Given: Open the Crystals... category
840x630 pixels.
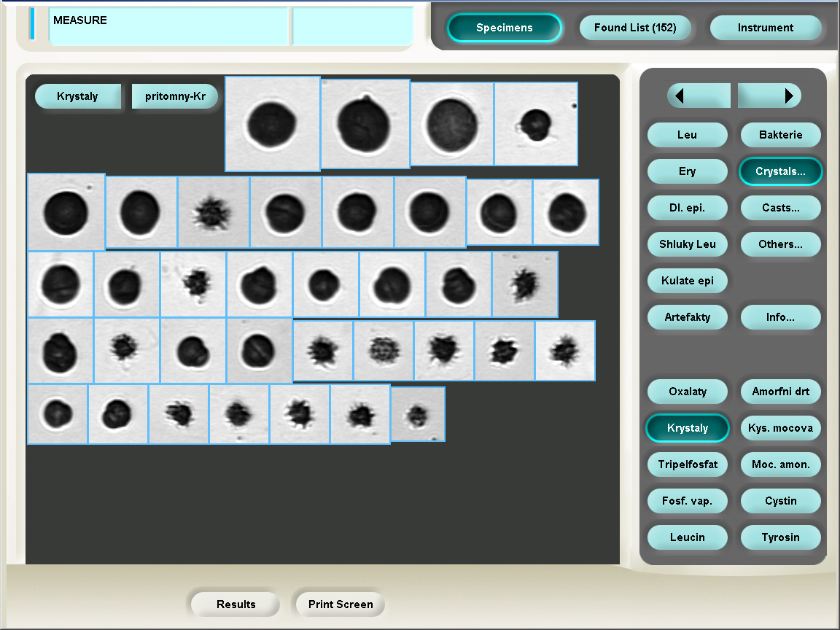Looking at the screenshot, I should pyautogui.click(x=780, y=171).
